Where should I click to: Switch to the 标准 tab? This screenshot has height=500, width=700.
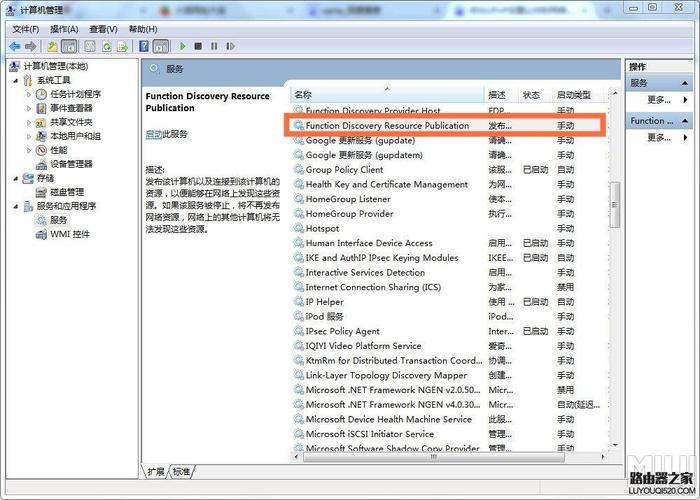pos(181,471)
